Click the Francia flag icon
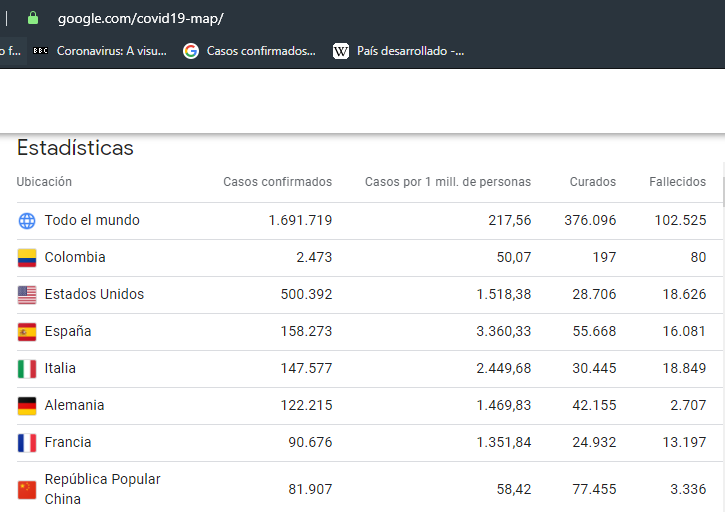Viewport: 725px width, 512px height. [27, 443]
